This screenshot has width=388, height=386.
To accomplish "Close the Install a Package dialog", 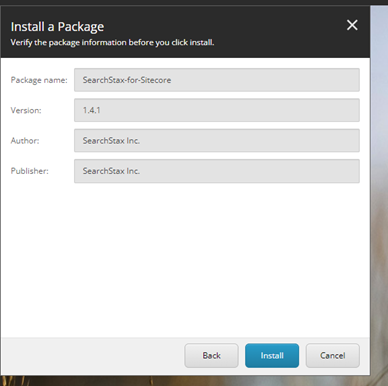I will [x=352, y=25].
